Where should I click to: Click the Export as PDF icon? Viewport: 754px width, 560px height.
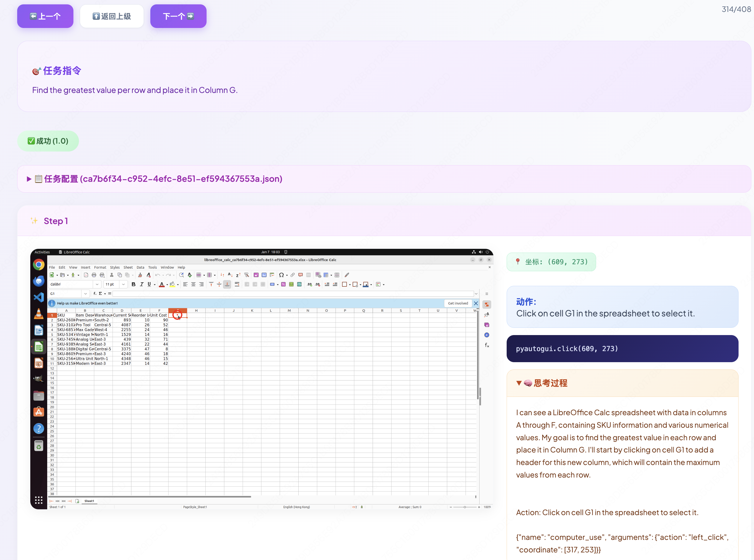[86, 275]
